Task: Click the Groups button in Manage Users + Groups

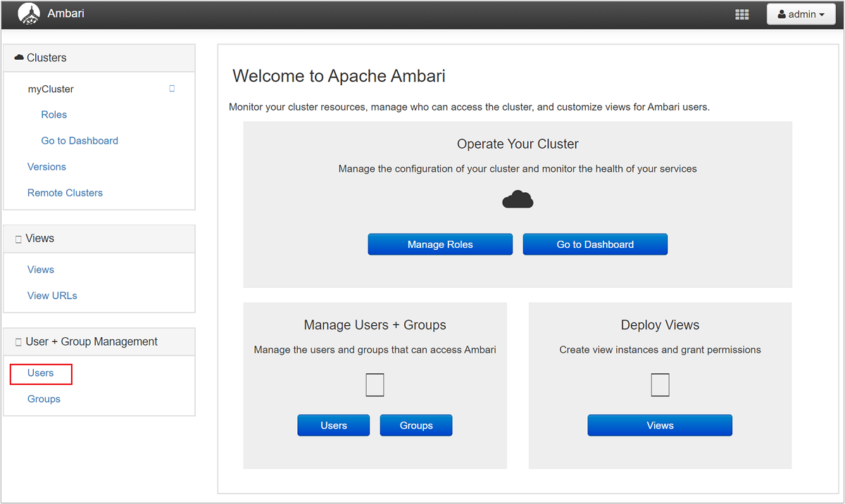Action: [415, 425]
